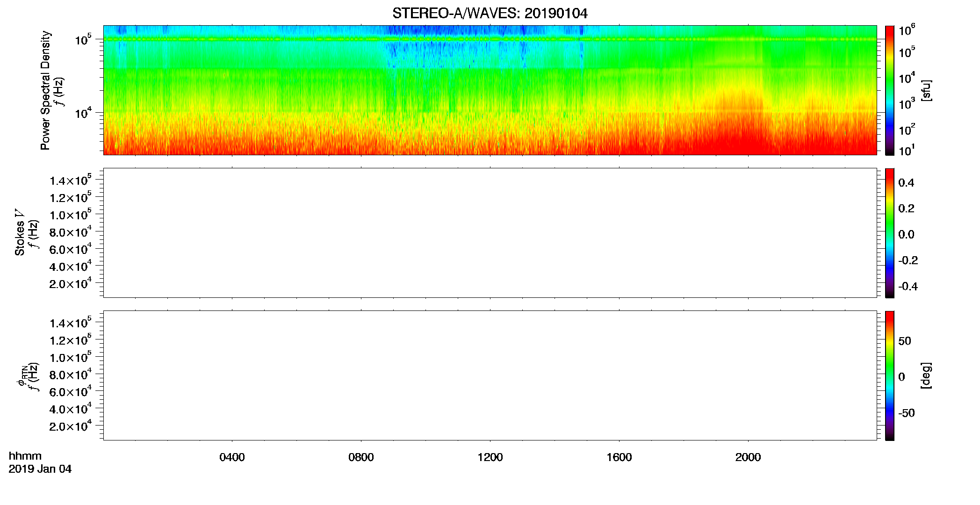Viewport: 980px width, 505px height.
Task: Click 8.0×10^4 tick in Stokes V panel
Action: pos(71,231)
